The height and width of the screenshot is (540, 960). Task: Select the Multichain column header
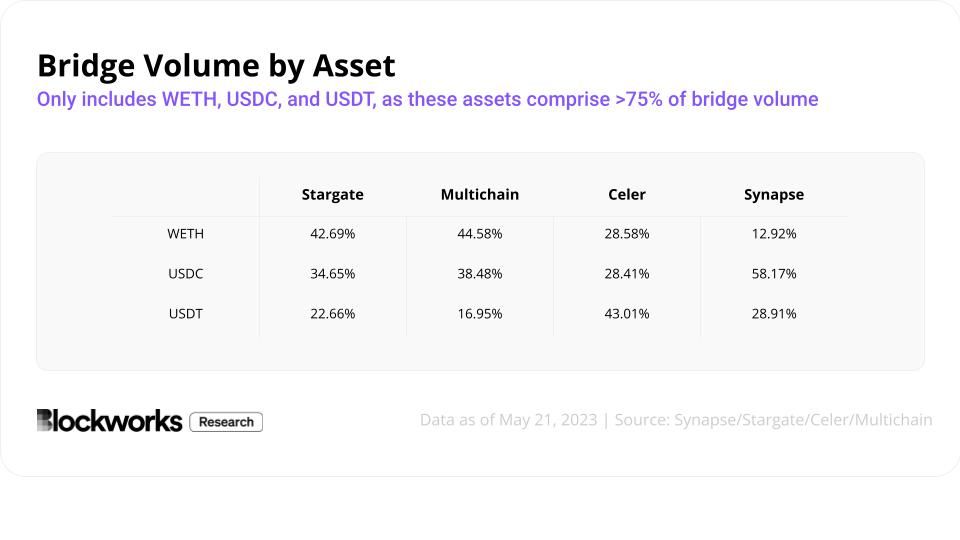pos(480,195)
